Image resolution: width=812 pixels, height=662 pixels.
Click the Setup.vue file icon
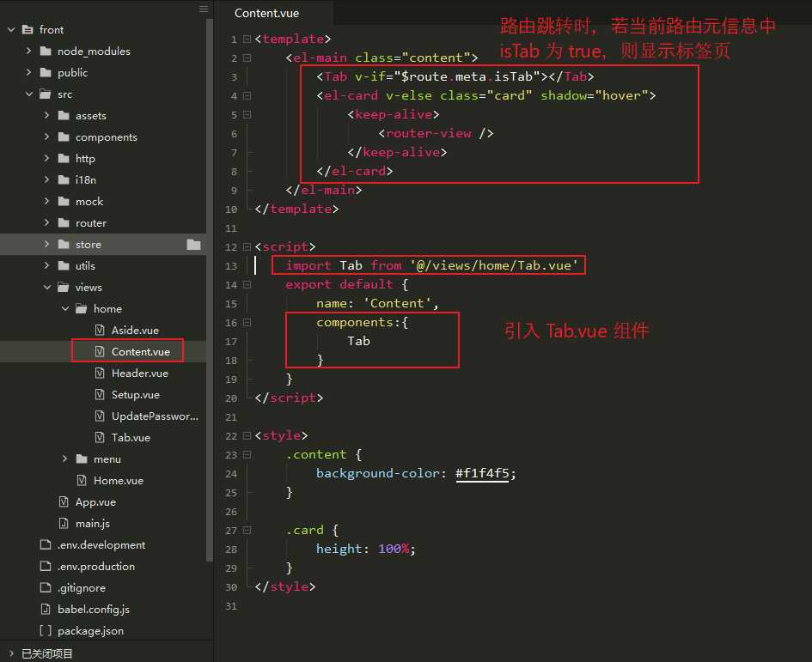point(100,394)
